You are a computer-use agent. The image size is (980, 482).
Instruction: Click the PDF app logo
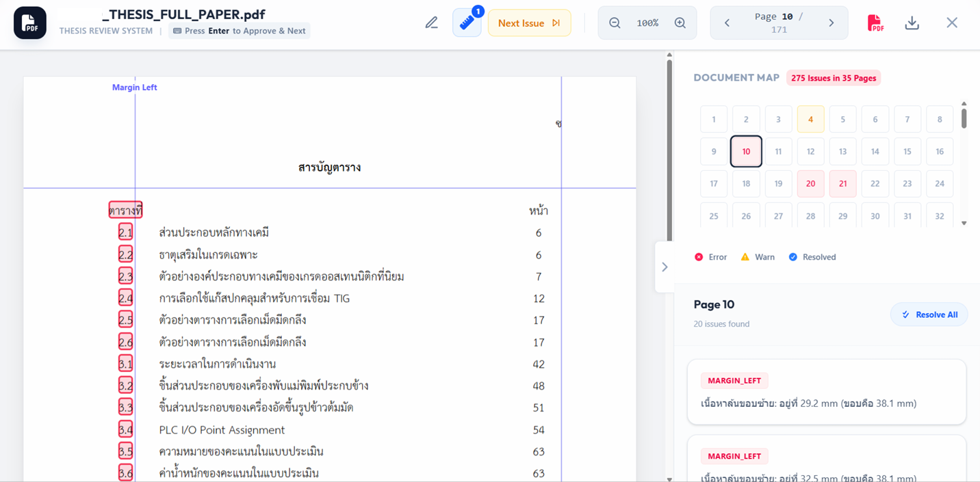click(x=30, y=23)
